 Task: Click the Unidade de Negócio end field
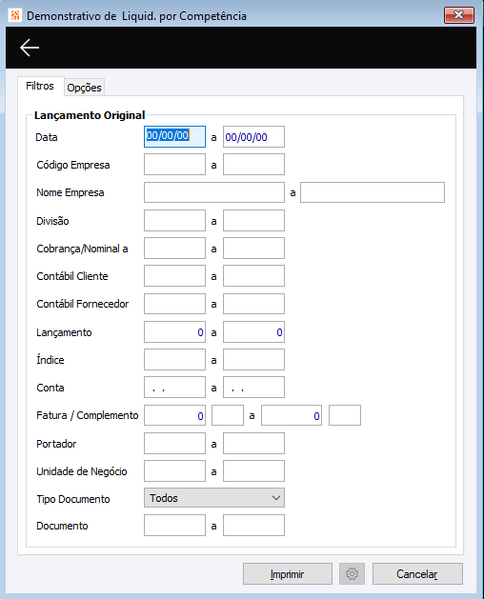pos(254,471)
